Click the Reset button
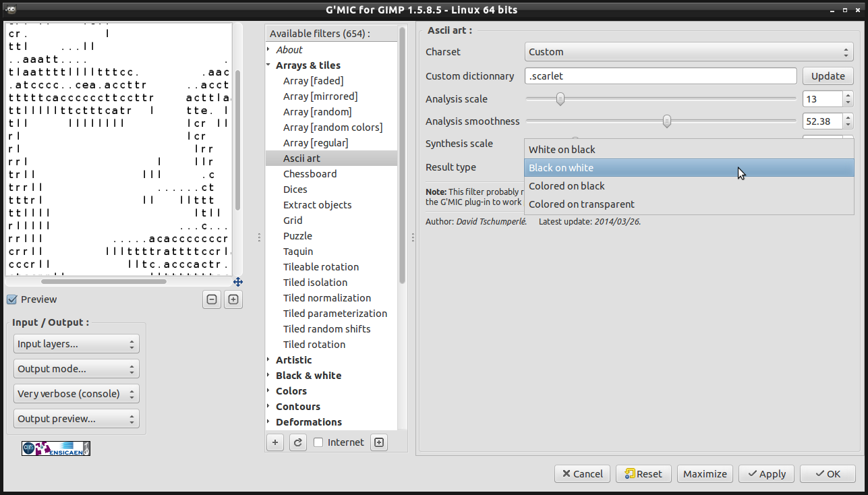The image size is (868, 495). [643, 474]
